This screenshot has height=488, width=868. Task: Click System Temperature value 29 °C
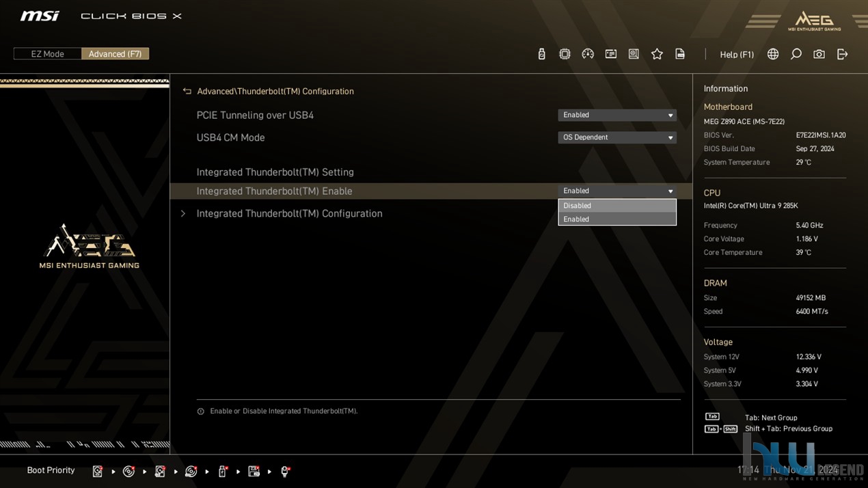coord(803,163)
